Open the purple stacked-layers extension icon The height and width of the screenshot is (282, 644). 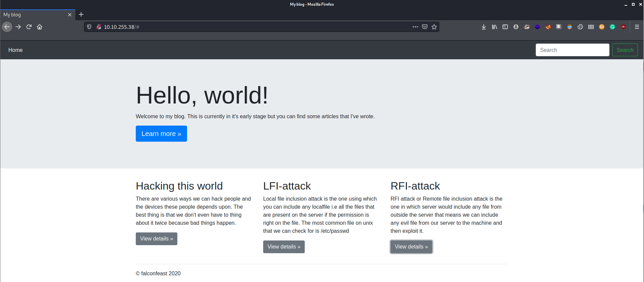click(537, 27)
